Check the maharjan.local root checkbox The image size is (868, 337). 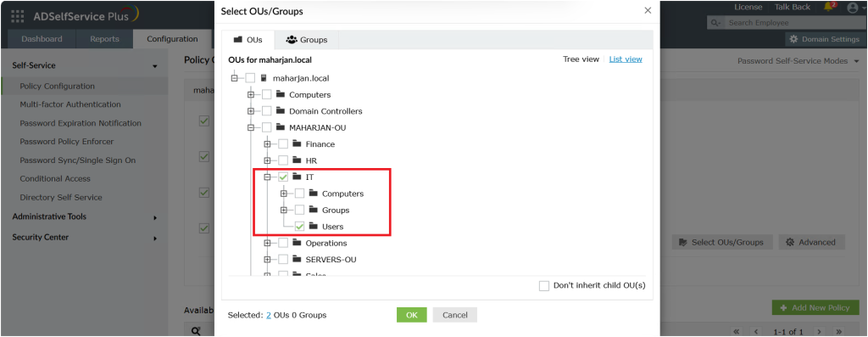click(x=250, y=78)
